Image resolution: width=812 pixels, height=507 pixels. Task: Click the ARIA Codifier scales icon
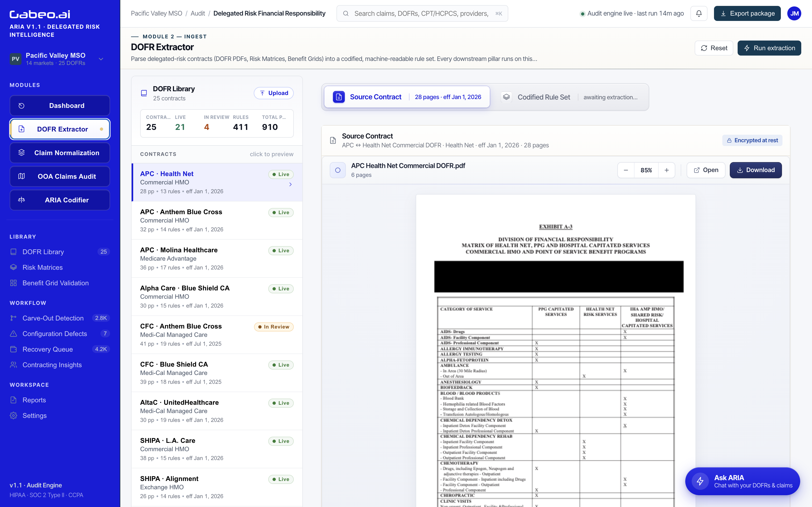pos(21,200)
